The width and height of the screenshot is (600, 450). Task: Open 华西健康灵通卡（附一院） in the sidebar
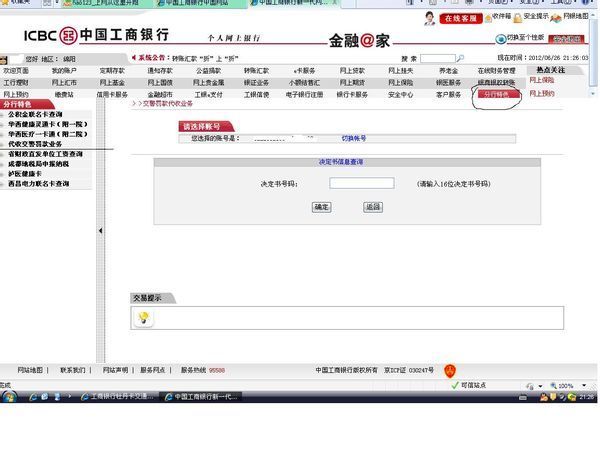pyautogui.click(x=48, y=124)
